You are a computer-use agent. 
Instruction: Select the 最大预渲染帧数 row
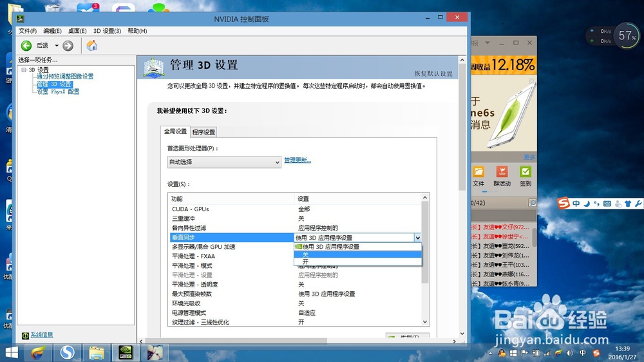coord(294,294)
